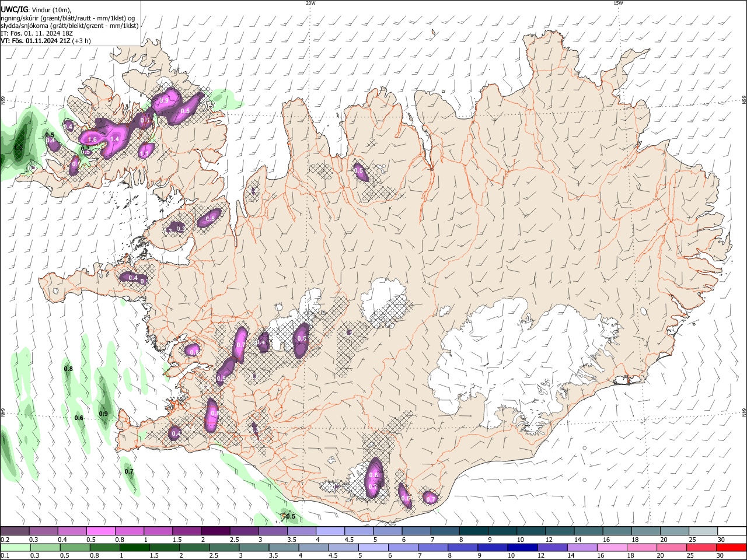Pick the lavender lower-row swatch between 14 and 16
The image size is (747, 560).
click(x=582, y=547)
